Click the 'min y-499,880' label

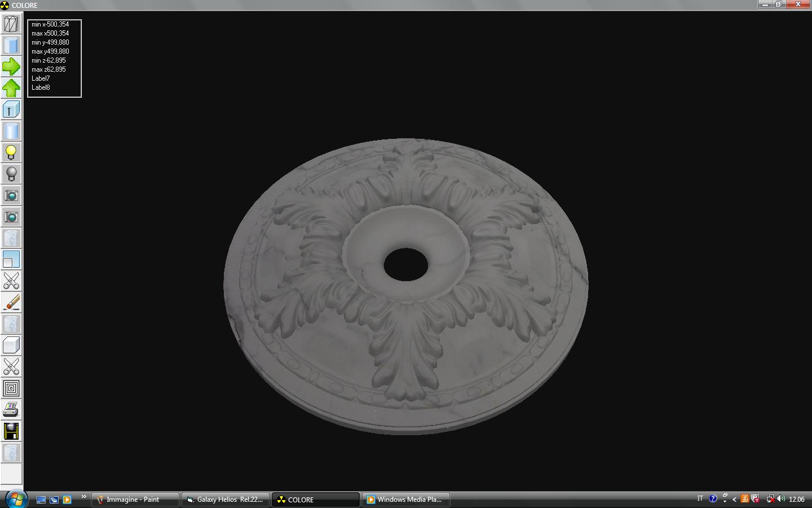pyautogui.click(x=50, y=42)
